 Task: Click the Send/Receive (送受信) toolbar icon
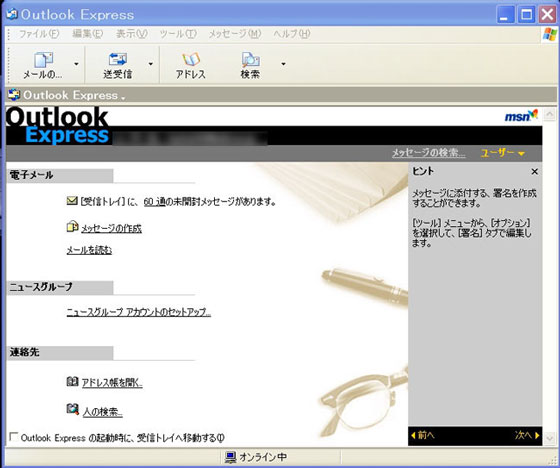click(x=118, y=59)
